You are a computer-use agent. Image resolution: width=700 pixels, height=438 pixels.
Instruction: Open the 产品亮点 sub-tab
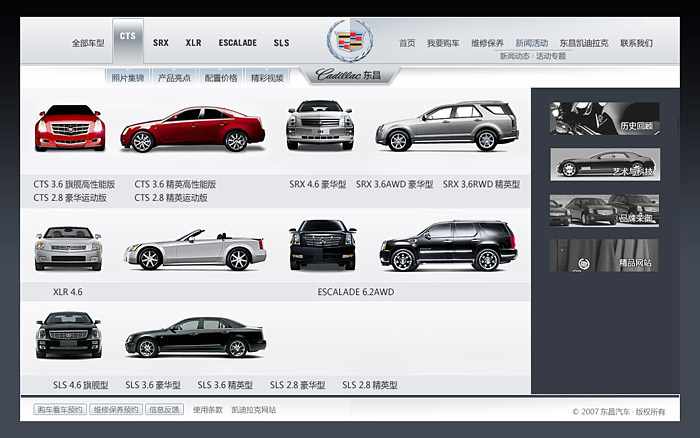point(174,78)
